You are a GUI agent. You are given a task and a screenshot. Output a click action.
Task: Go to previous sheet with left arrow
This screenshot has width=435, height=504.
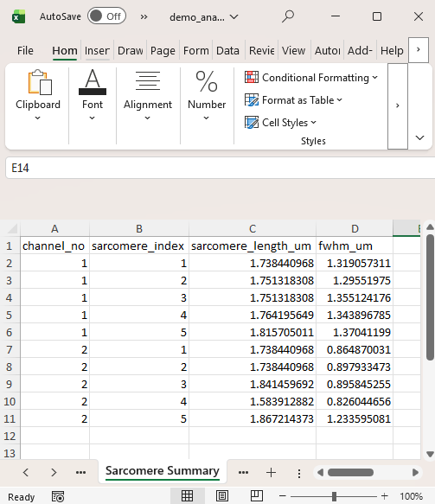[x=26, y=472]
